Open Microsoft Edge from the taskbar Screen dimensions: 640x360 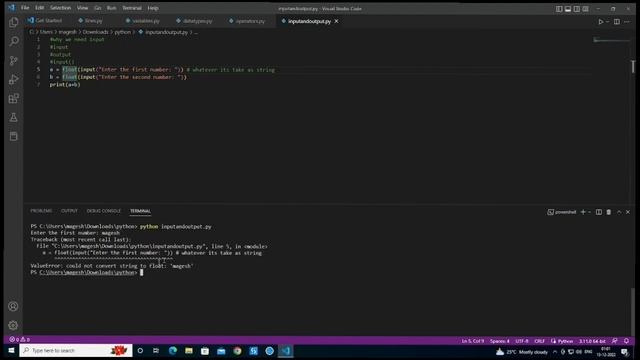[173, 351]
